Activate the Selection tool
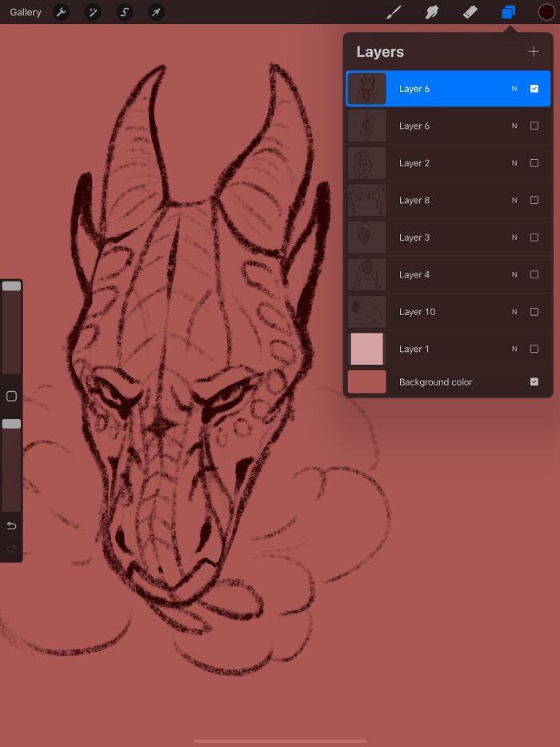Image resolution: width=560 pixels, height=747 pixels. click(125, 12)
